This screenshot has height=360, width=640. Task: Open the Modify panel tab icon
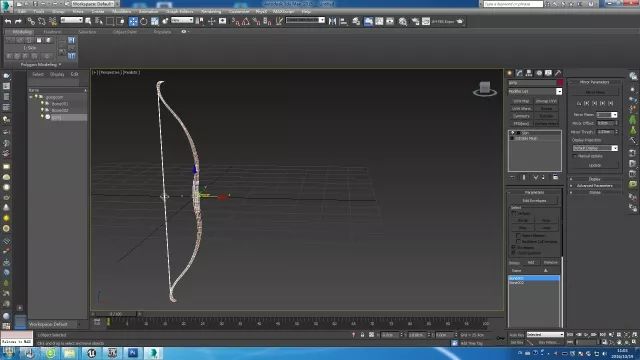click(519, 73)
